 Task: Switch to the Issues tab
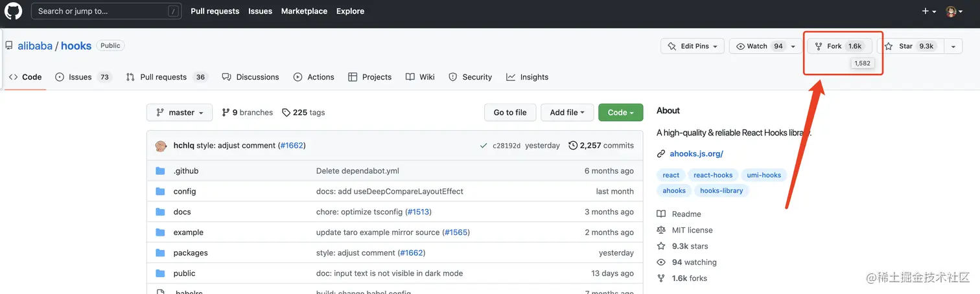[83, 77]
